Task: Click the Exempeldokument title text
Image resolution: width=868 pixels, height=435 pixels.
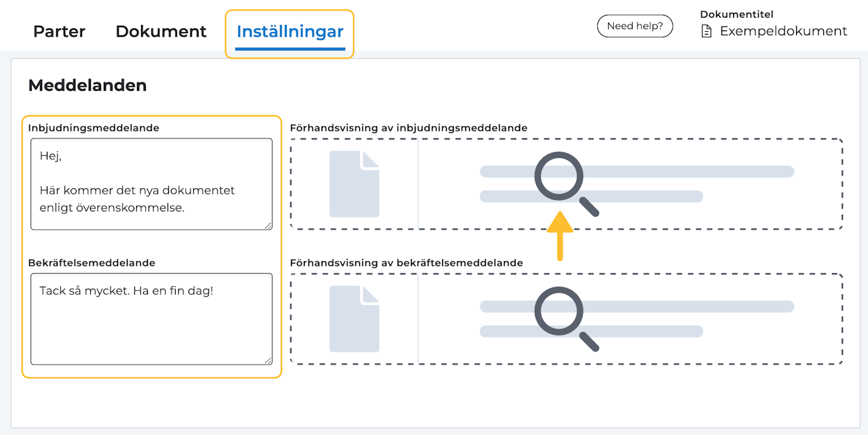Action: (x=783, y=31)
